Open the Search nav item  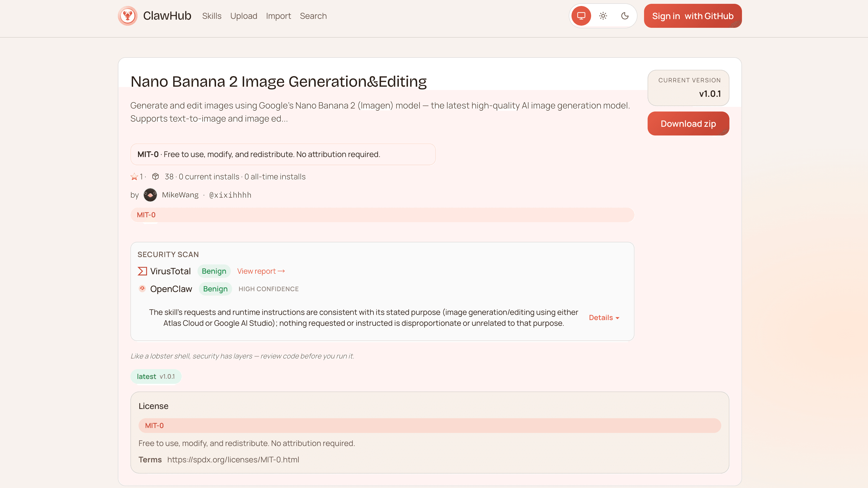click(313, 16)
